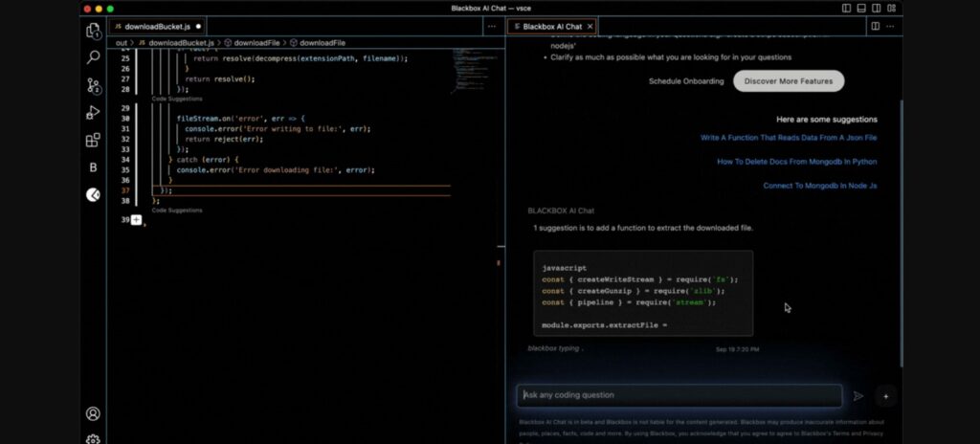Click line number 37 in gutter
The width and height of the screenshot is (980, 444).
pos(125,190)
